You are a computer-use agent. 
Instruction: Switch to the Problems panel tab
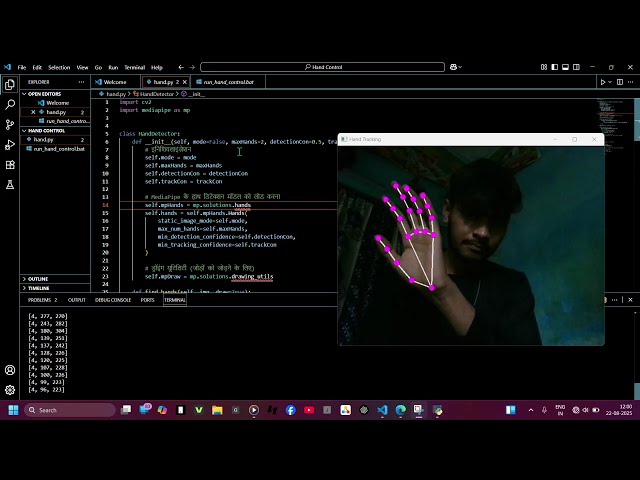(42, 300)
